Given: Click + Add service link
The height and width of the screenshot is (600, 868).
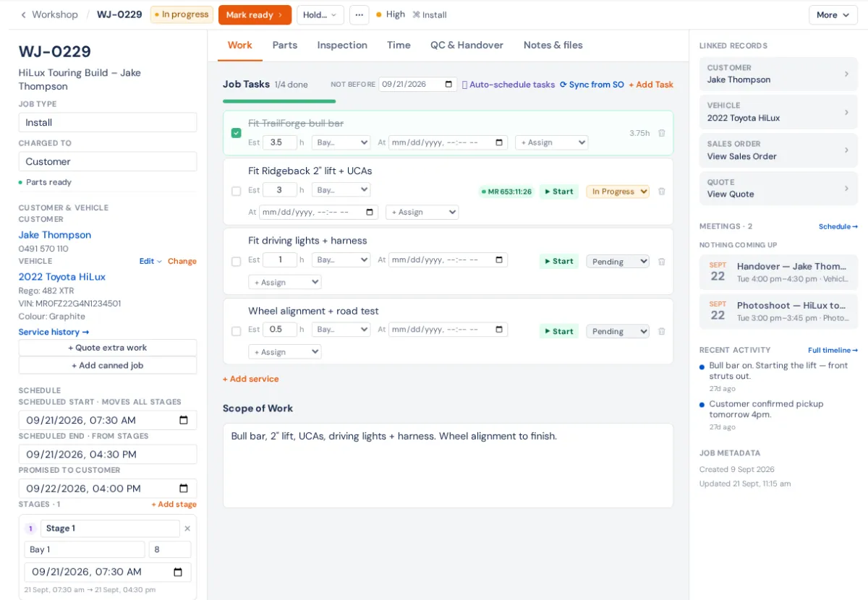Looking at the screenshot, I should click(250, 379).
